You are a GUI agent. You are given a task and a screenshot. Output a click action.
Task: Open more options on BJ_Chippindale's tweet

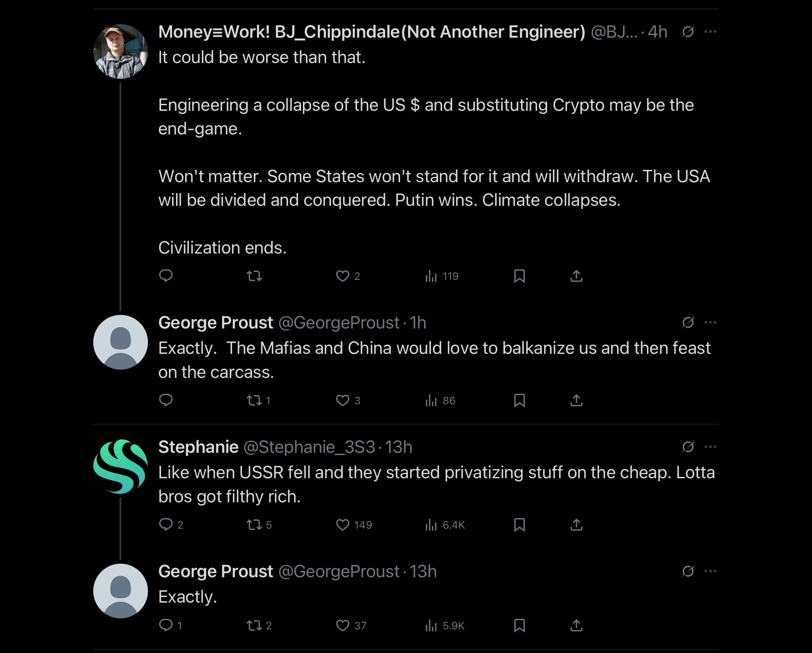710,32
